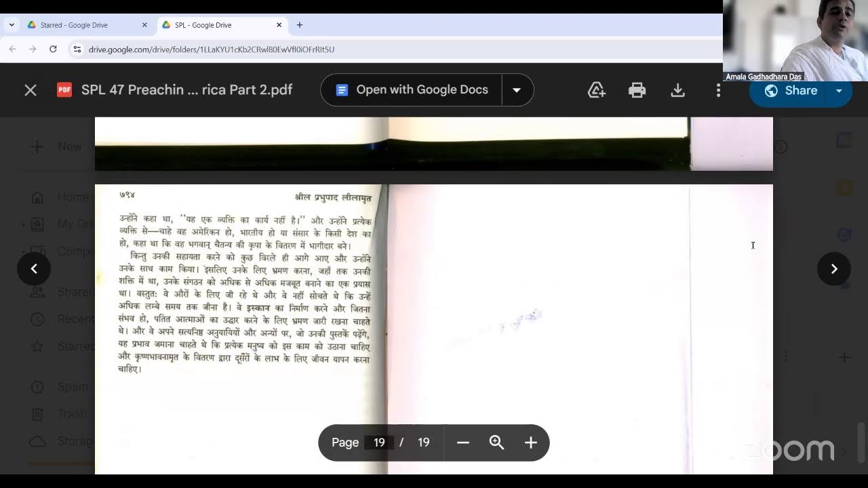Print the PDF using the printer icon
Screen dimensions: 868x488
click(x=637, y=90)
